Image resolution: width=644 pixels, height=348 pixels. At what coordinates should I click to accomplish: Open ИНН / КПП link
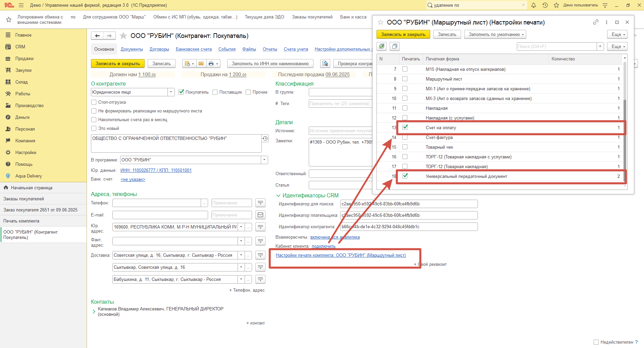(156, 170)
